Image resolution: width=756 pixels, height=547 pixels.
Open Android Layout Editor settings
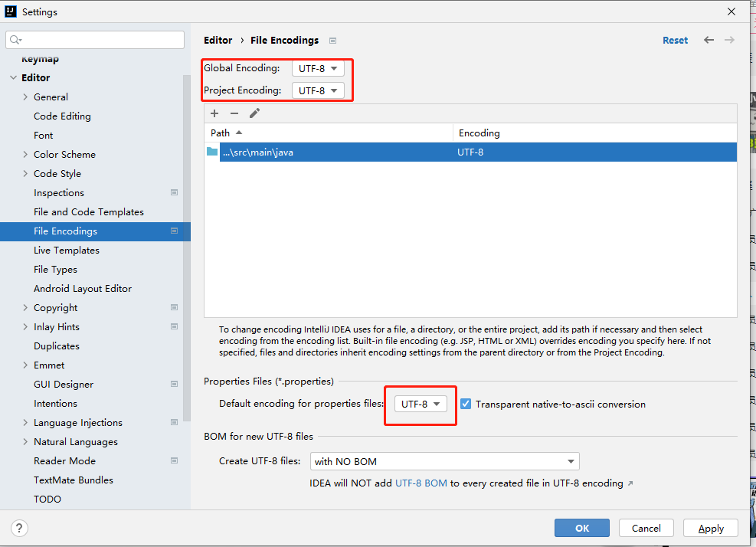coord(83,289)
